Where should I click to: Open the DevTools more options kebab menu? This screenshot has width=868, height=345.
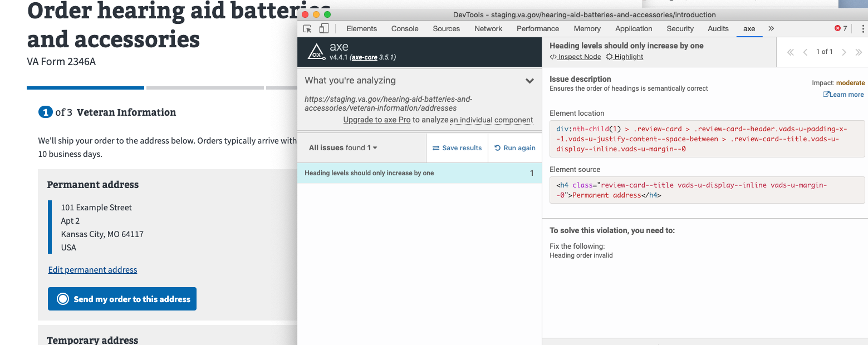click(862, 28)
